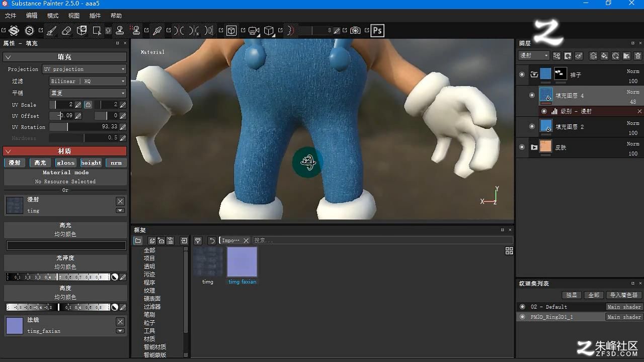644x362 pixels.
Task: Remove the 漫射 timg texture
Action: click(x=120, y=201)
